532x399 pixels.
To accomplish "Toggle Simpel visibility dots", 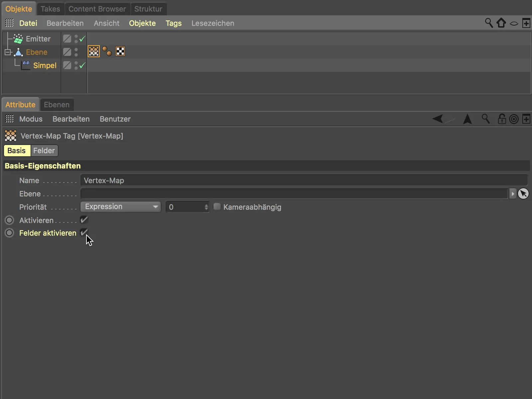I will point(76,66).
